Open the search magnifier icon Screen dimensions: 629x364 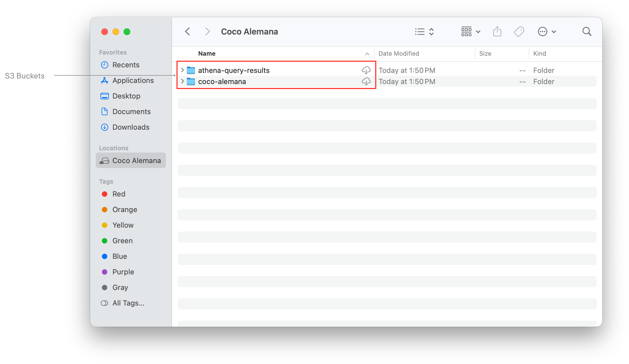[587, 31]
